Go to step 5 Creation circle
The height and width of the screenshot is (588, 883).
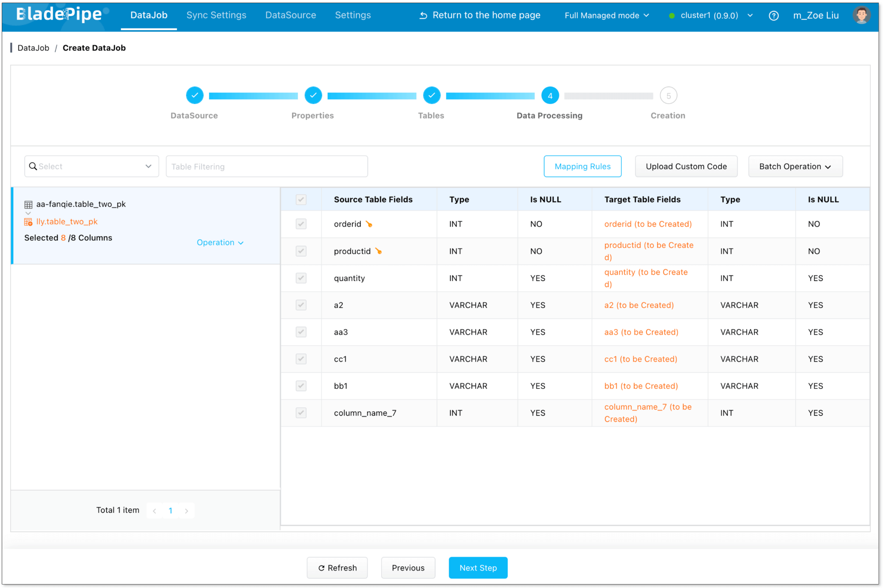click(x=668, y=95)
